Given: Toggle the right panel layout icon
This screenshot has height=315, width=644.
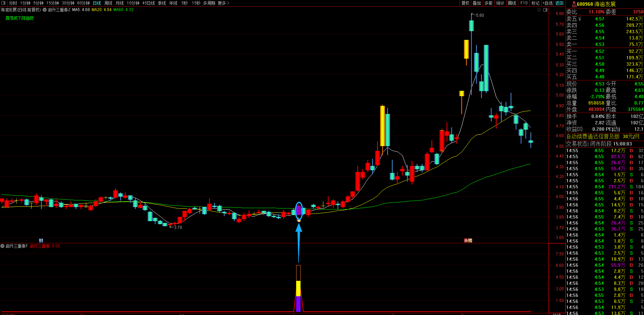Looking at the screenshot, I should [x=545, y=10].
